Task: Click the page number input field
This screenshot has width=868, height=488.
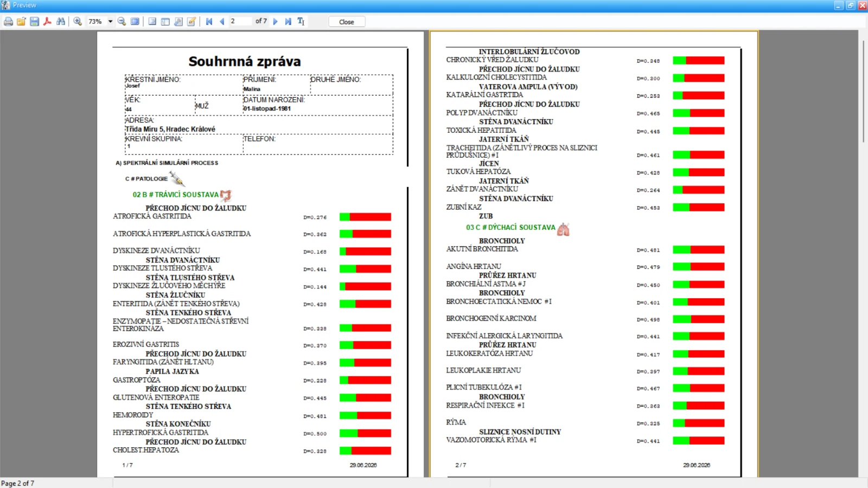Action: pyautogui.click(x=240, y=21)
